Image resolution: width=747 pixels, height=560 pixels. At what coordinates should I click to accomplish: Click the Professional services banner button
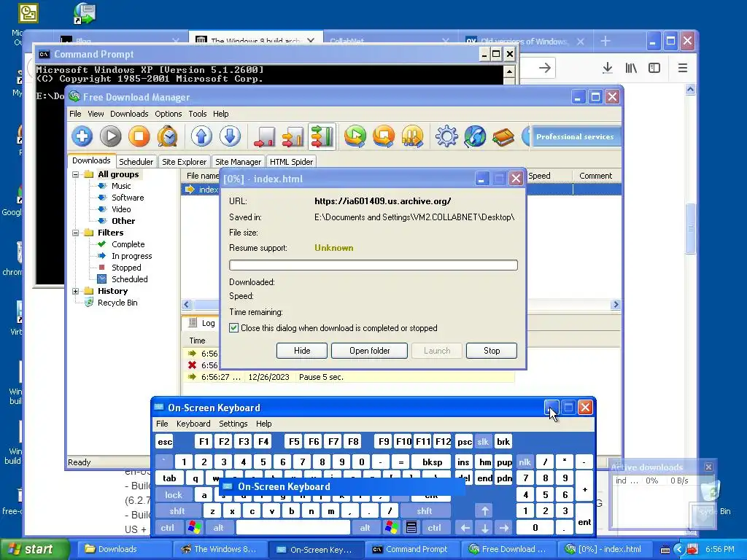[x=575, y=136]
